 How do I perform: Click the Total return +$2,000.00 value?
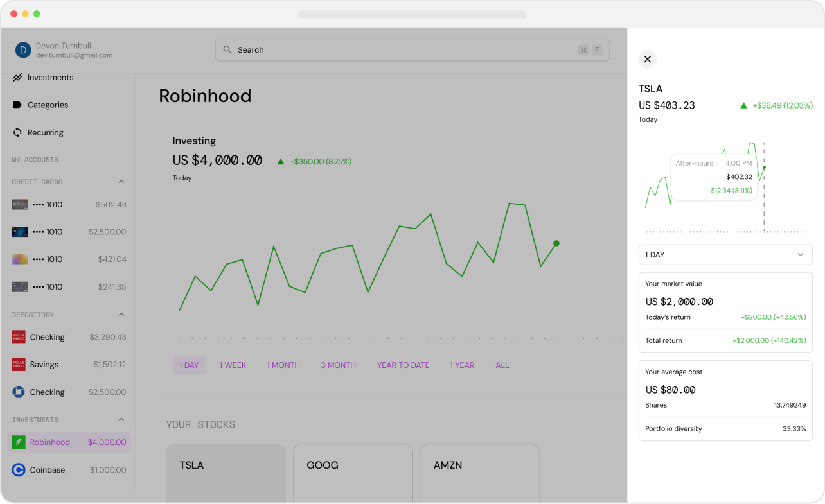[x=769, y=340]
